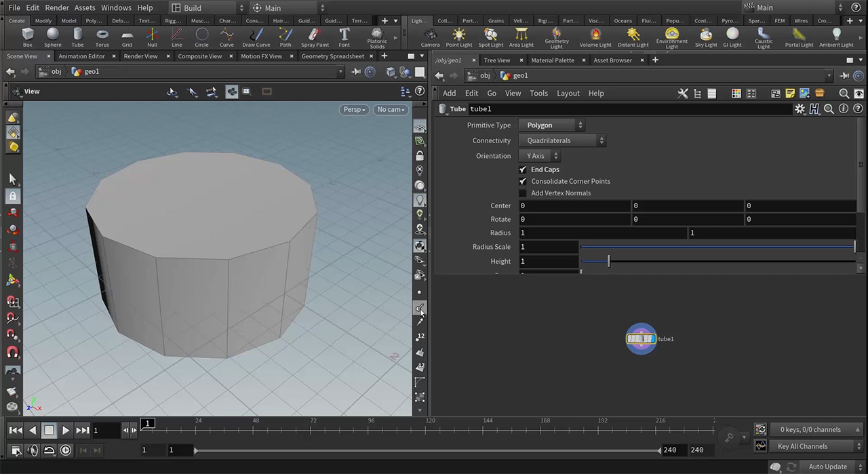Expand the Connectivity Quadrilaterals dropdown
Screen dimensions: 868x474
pos(562,141)
